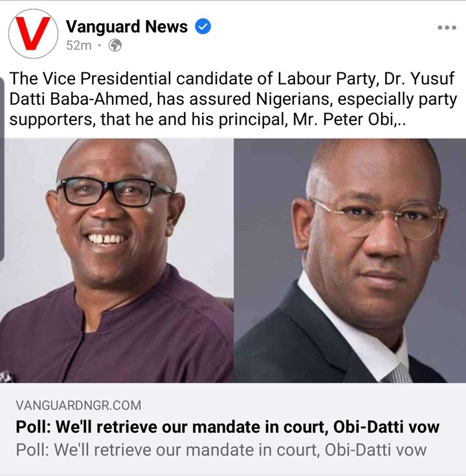Viewport: 466px width, 476px height.
Task: Click the link preview card's gray footer area
Action: (x=233, y=429)
